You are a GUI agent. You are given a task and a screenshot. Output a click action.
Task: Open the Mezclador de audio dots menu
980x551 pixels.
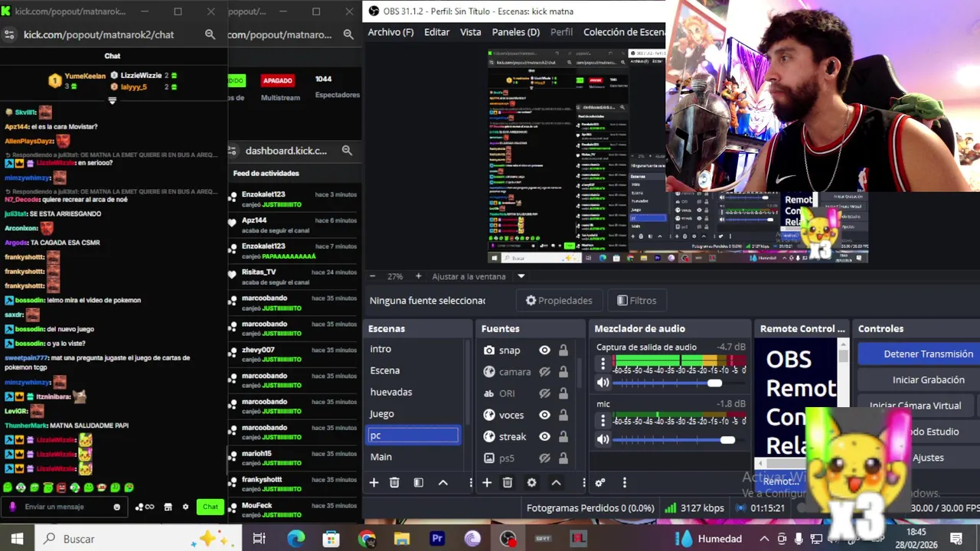[624, 483]
